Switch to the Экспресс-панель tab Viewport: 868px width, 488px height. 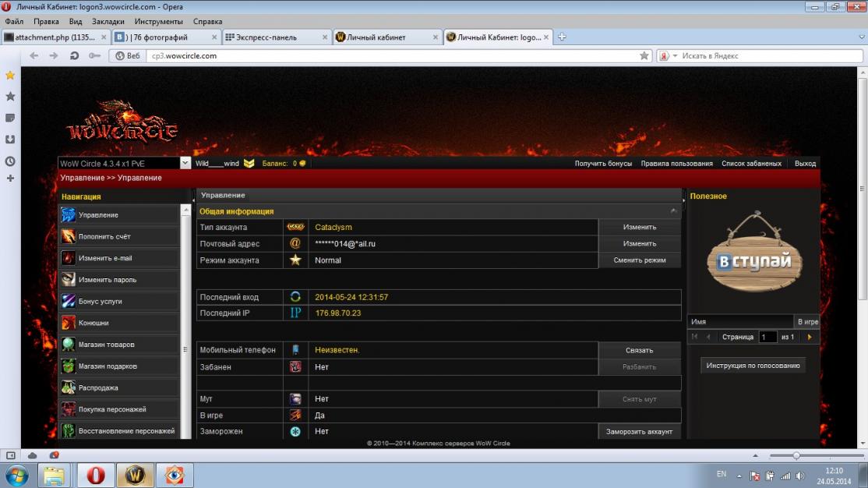coord(275,37)
